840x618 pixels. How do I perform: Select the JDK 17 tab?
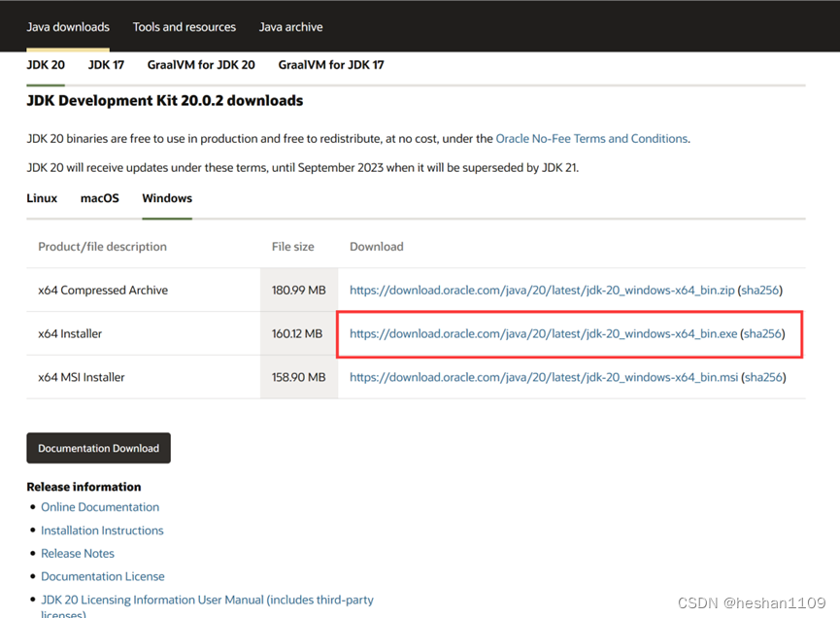coord(106,65)
